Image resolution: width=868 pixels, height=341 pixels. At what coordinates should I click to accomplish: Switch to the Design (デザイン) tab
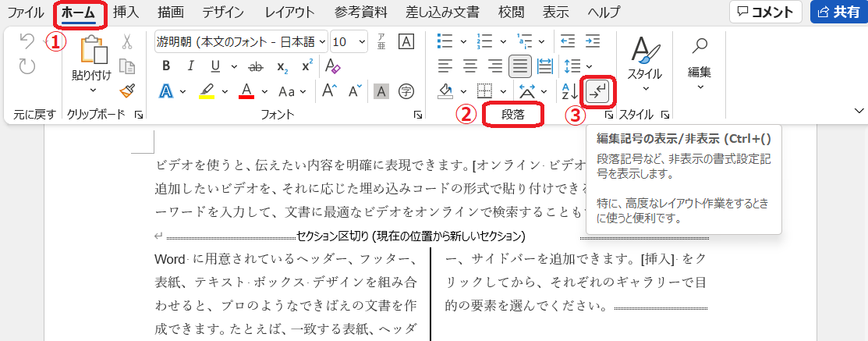222,12
